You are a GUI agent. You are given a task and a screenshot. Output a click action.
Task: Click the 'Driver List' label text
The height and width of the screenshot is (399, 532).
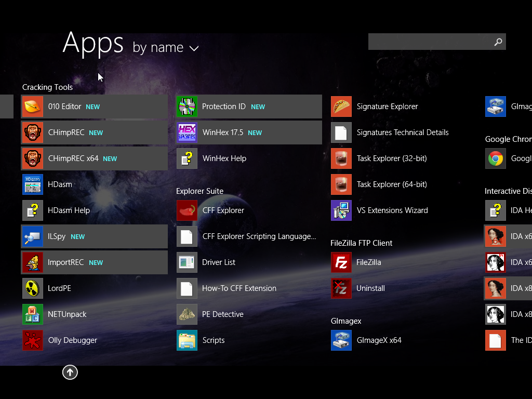219,262
